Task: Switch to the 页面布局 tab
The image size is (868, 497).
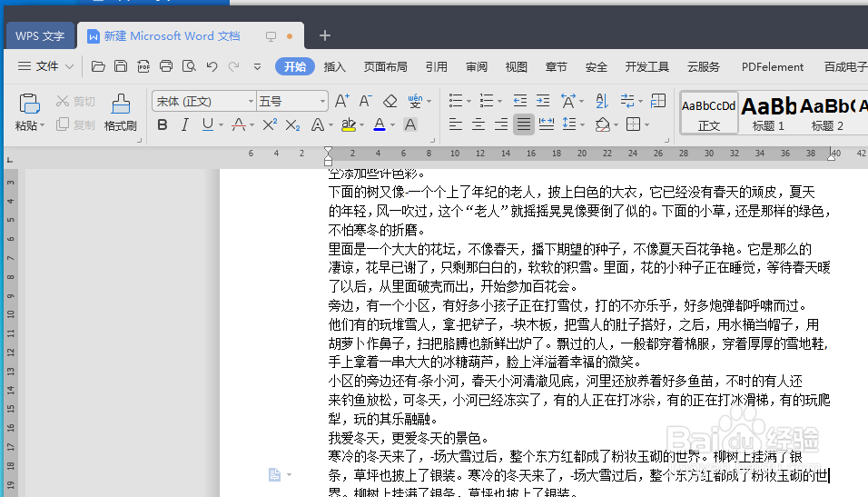Action: [x=385, y=67]
